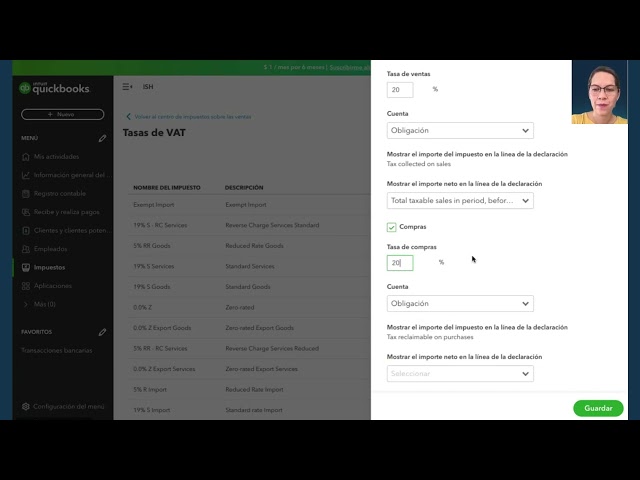640x480 pixels.
Task: Open Total taxable sales in period dropdown
Action: point(460,200)
